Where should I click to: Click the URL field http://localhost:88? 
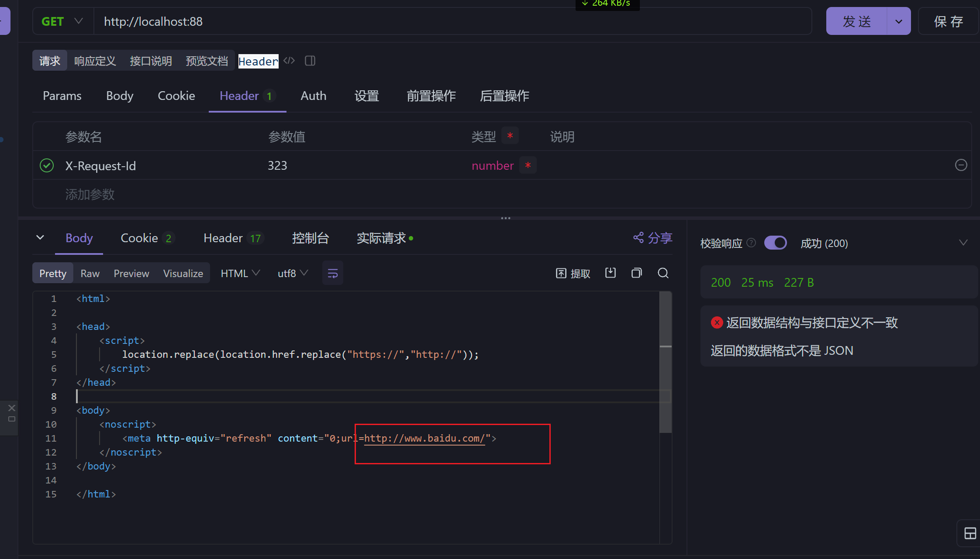(452, 21)
